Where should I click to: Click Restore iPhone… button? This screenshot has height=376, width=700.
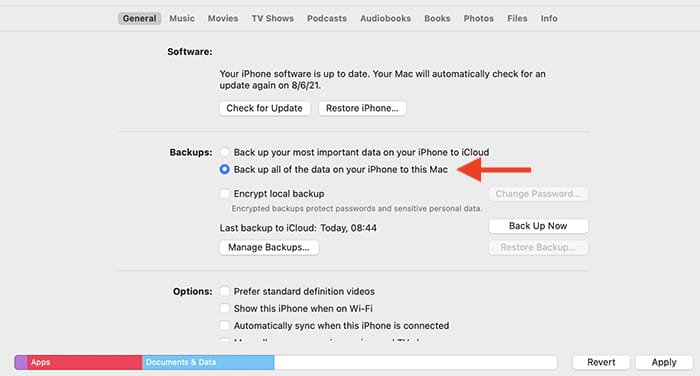point(362,108)
